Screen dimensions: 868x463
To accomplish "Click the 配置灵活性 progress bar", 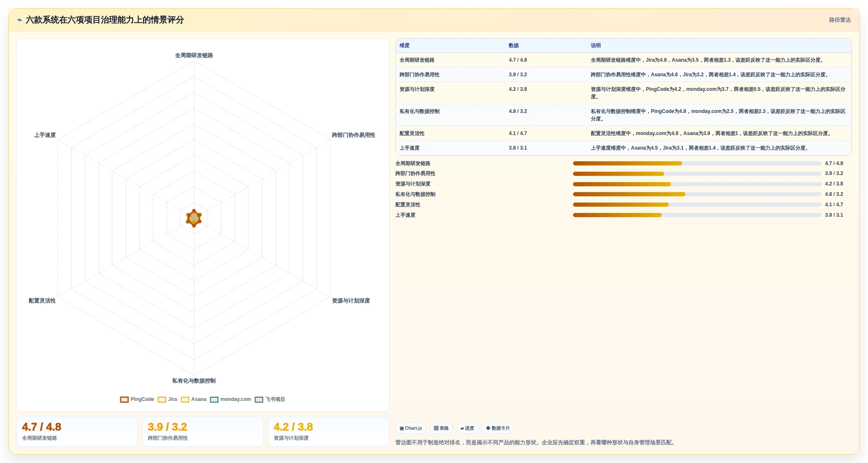I will tap(697, 205).
